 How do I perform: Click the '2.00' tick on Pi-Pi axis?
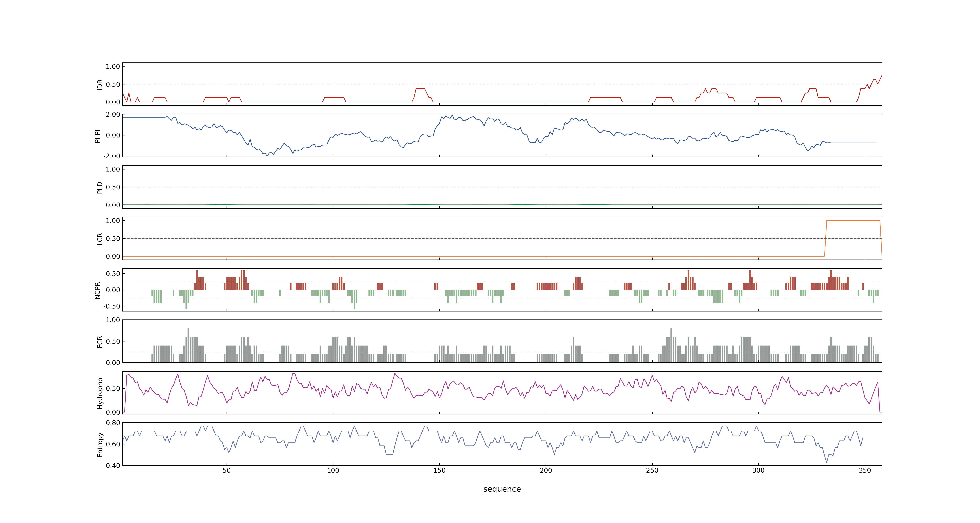(x=113, y=114)
